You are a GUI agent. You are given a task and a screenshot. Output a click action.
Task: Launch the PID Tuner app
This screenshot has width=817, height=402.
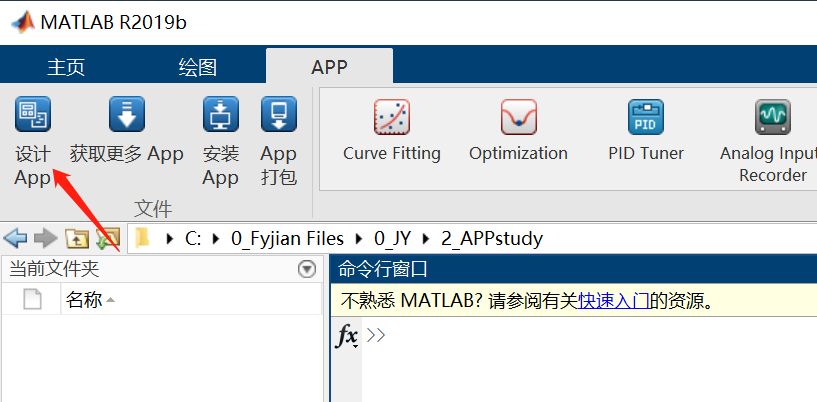point(646,130)
